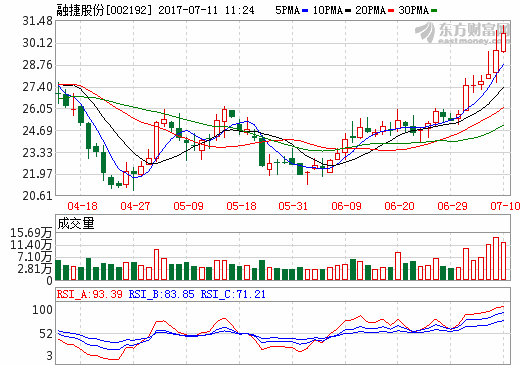
Task: Click the last red candlestick near 07-10
Action: pos(503,42)
